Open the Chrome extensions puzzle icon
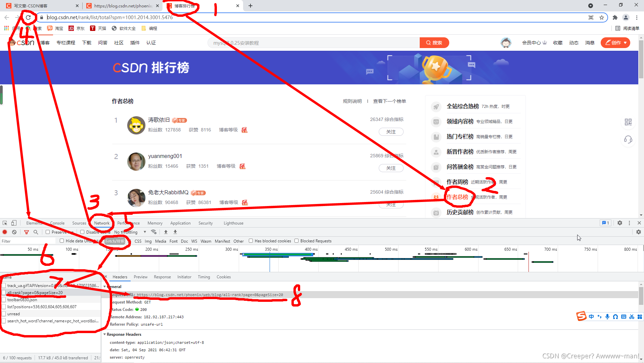The height and width of the screenshot is (363, 644). (615, 17)
